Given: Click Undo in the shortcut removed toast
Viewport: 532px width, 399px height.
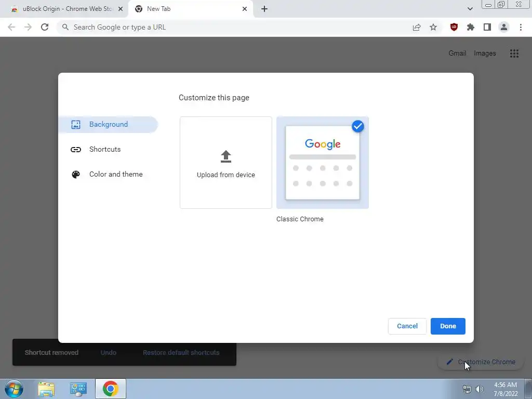Looking at the screenshot, I should (109, 353).
